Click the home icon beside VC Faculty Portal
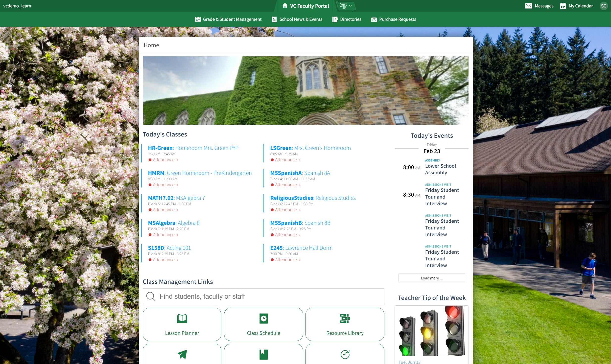Viewport: 611px width, 364px height. [284, 5]
